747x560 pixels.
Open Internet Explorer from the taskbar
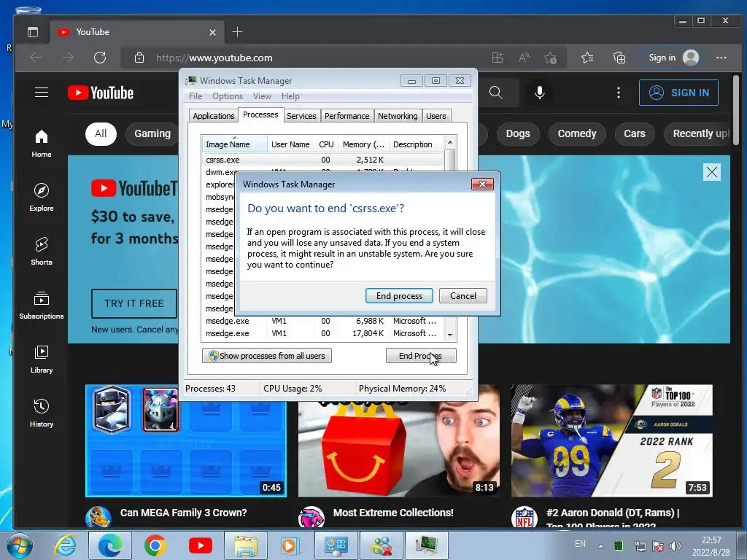[65, 545]
